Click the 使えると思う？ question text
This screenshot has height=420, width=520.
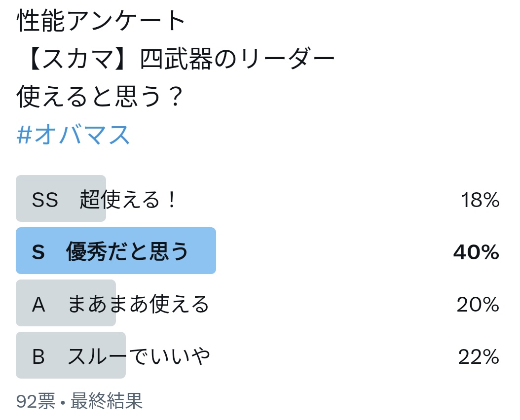pyautogui.click(x=100, y=97)
